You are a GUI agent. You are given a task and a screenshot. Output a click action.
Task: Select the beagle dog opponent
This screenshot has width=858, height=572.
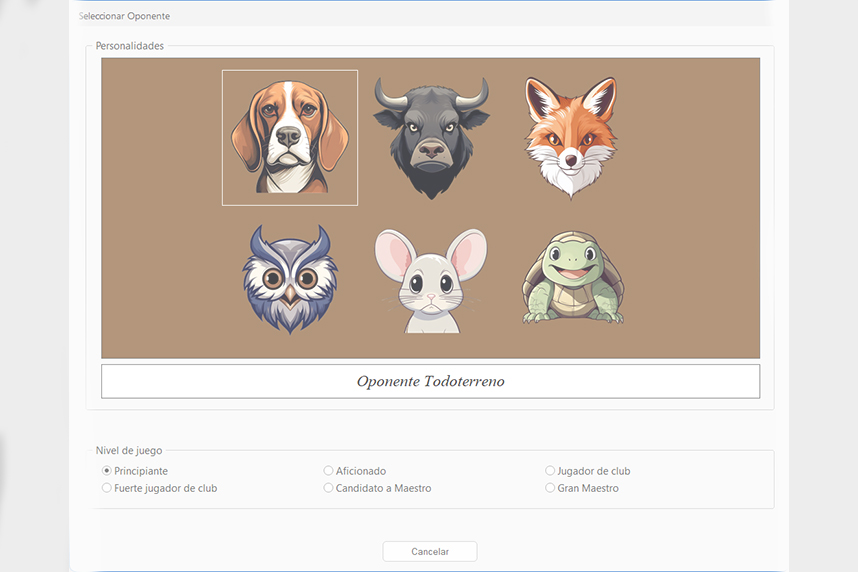[289, 137]
